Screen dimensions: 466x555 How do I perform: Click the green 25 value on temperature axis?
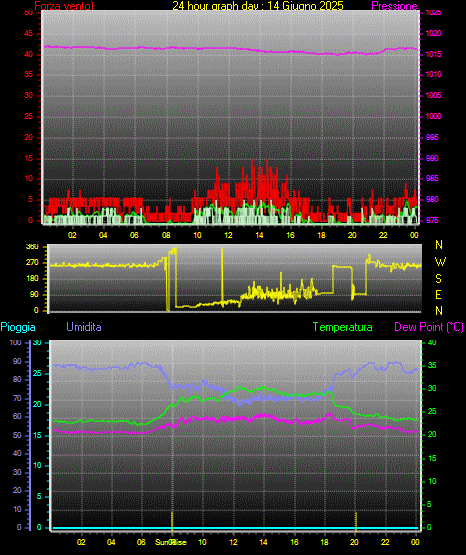pyautogui.click(x=432, y=411)
